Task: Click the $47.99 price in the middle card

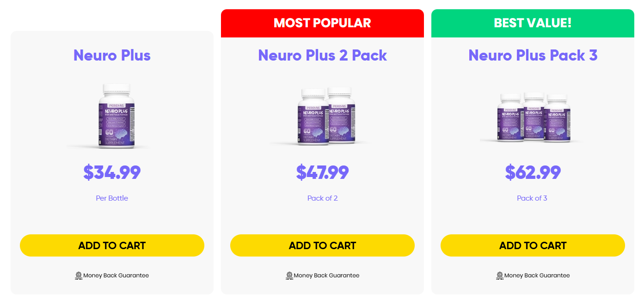Action: (x=322, y=173)
